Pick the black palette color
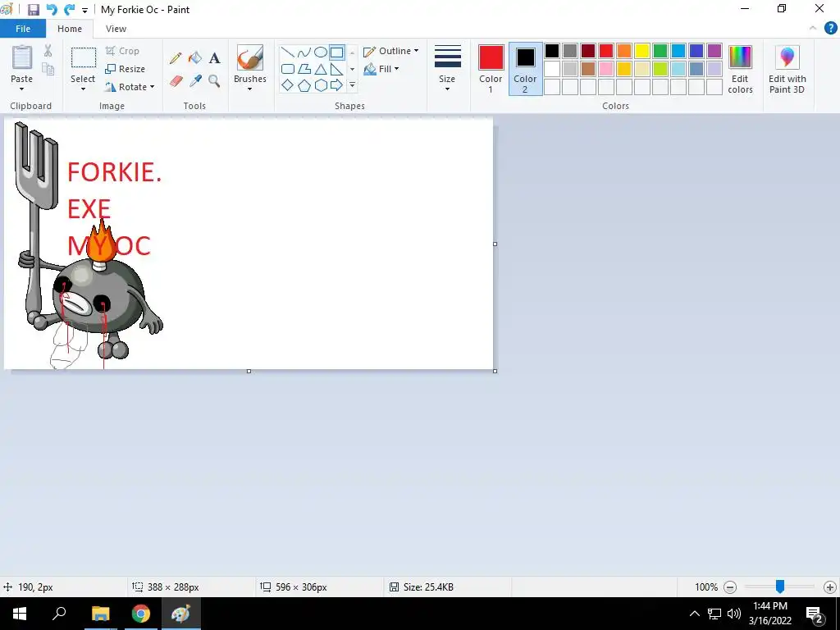This screenshot has height=630, width=840. (552, 51)
